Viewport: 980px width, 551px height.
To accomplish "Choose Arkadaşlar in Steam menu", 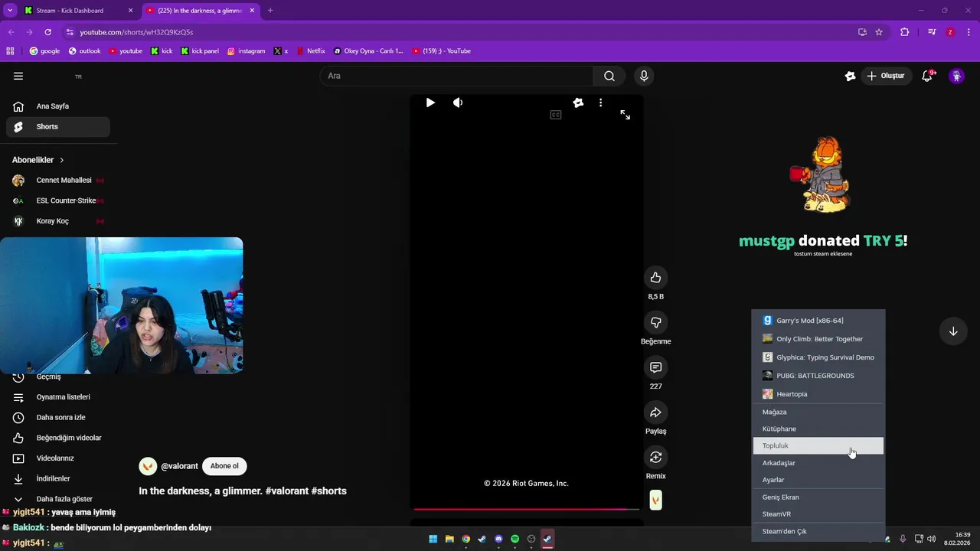I will [x=818, y=463].
